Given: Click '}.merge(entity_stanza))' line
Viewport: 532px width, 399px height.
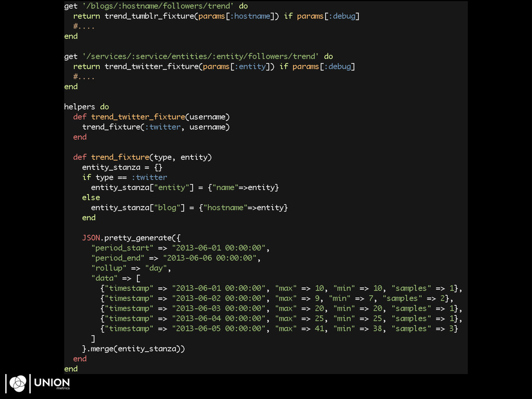Looking at the screenshot, I should click(134, 349).
